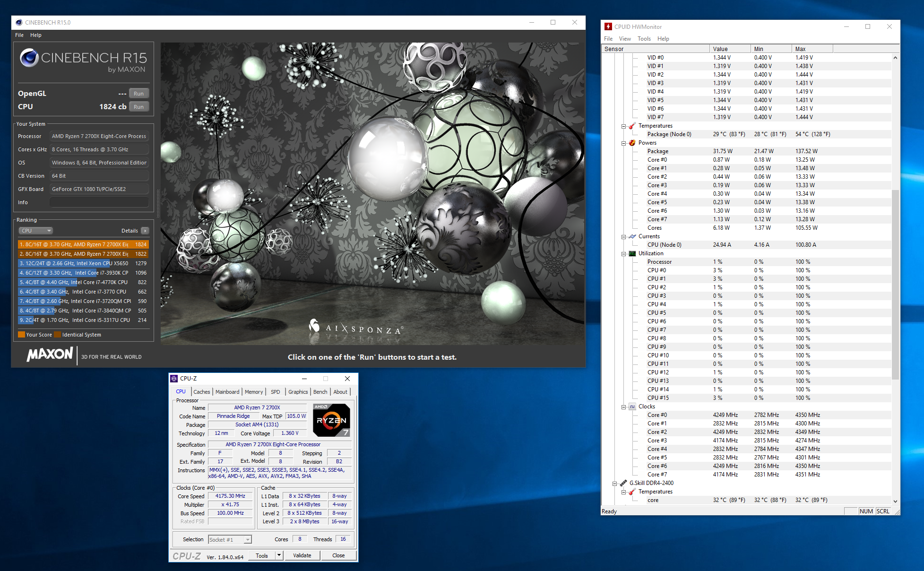
Task: Collapse the Utilization node in HWMonitor
Action: [x=624, y=254]
